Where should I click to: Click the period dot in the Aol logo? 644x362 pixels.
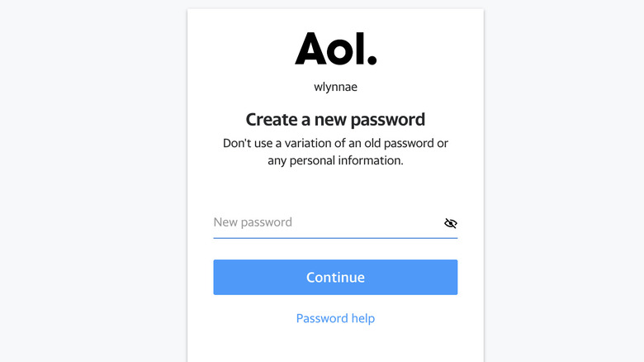372,60
